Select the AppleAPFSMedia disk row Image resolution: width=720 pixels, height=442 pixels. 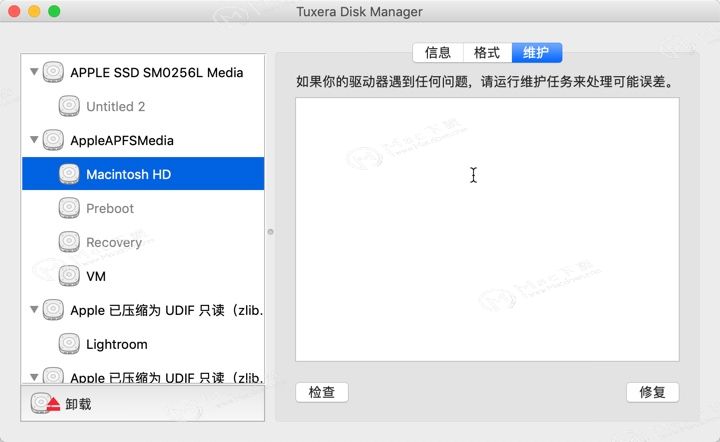pyautogui.click(x=143, y=140)
